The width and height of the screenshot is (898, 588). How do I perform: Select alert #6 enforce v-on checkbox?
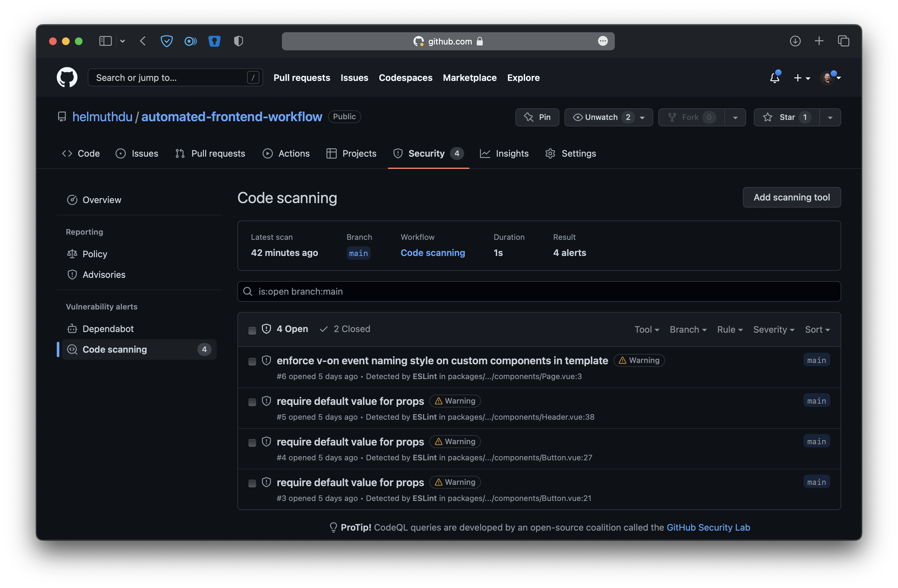click(252, 361)
